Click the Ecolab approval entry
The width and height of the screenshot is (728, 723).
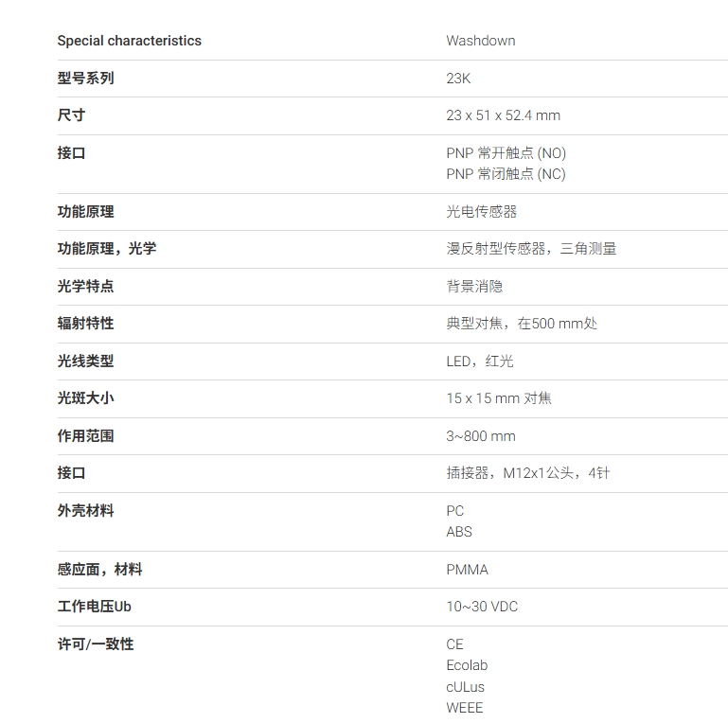pos(467,665)
